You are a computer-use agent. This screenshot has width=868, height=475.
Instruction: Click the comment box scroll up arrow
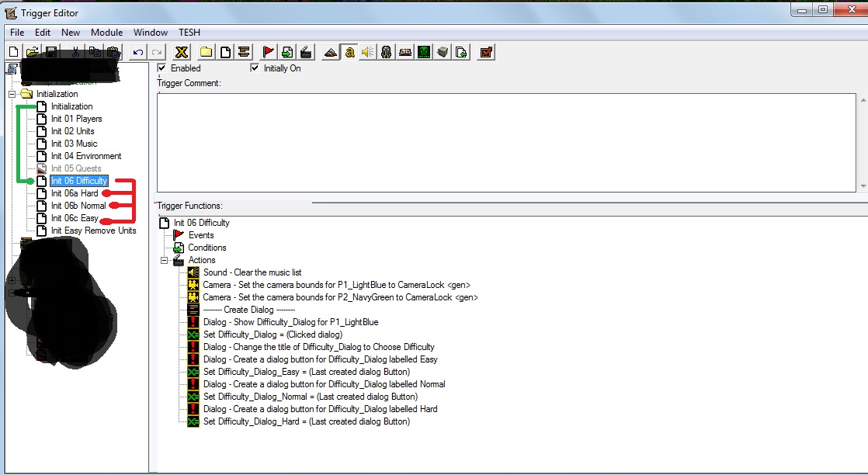coord(863,100)
